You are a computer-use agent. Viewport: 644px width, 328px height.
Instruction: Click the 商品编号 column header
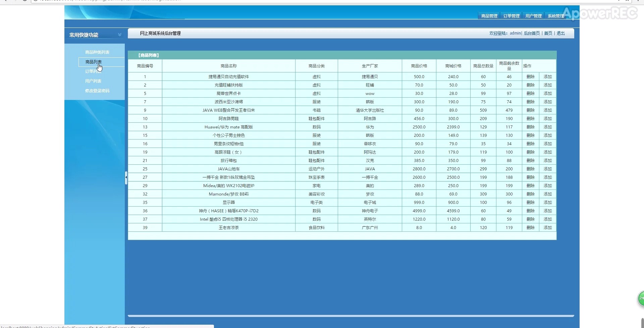pyautogui.click(x=145, y=66)
